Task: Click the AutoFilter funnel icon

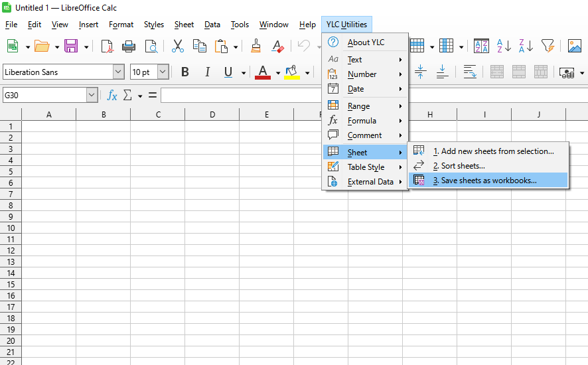Action: (548, 46)
